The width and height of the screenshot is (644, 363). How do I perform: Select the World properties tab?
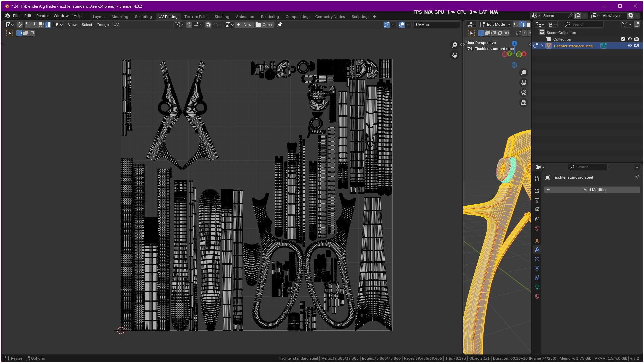pos(537,229)
